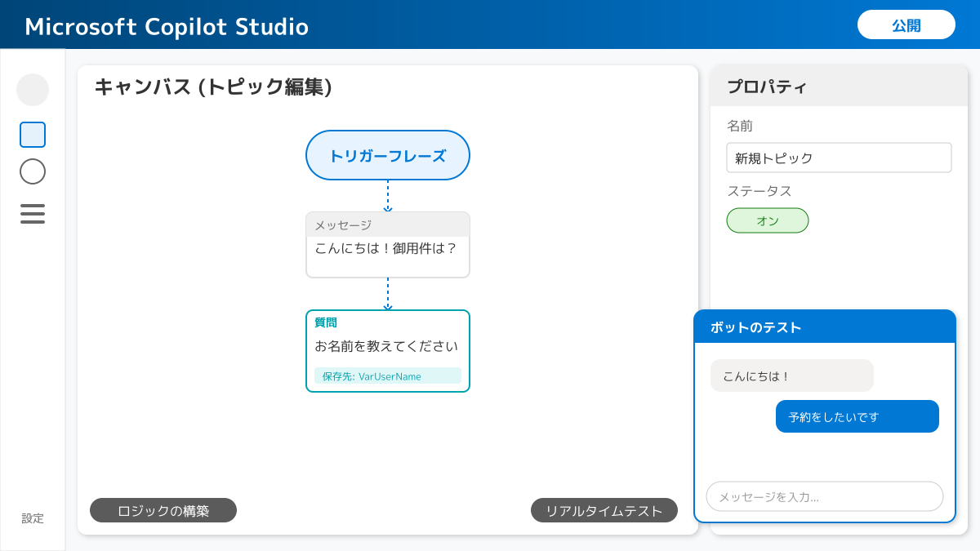Click the ロジックの構築 button
Image resolution: width=980 pixels, height=551 pixels.
[x=163, y=510]
